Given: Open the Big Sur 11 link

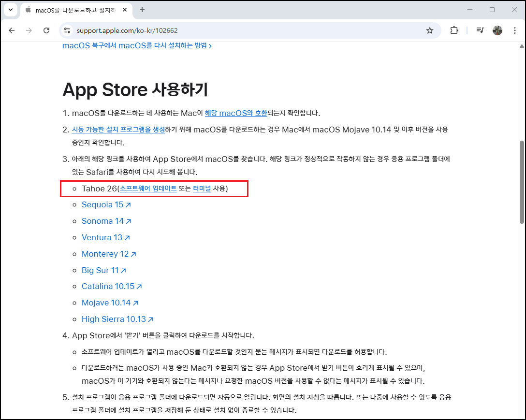Looking at the screenshot, I should tap(103, 270).
